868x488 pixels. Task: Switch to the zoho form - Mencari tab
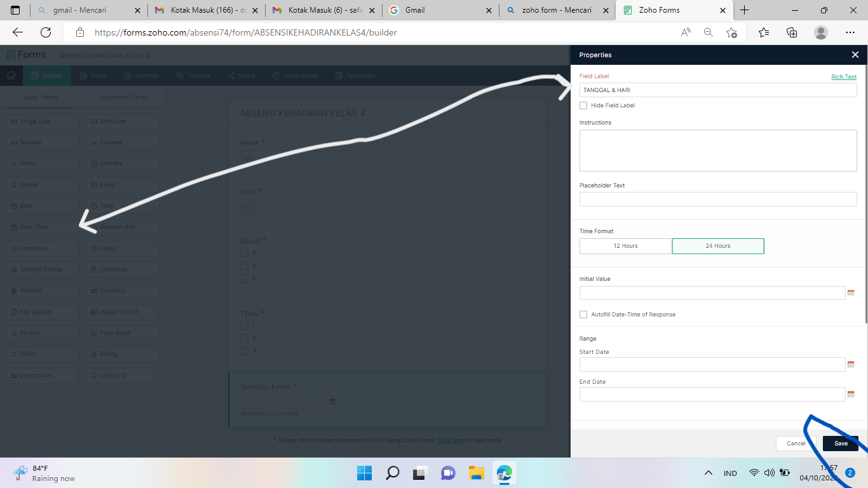tap(557, 10)
